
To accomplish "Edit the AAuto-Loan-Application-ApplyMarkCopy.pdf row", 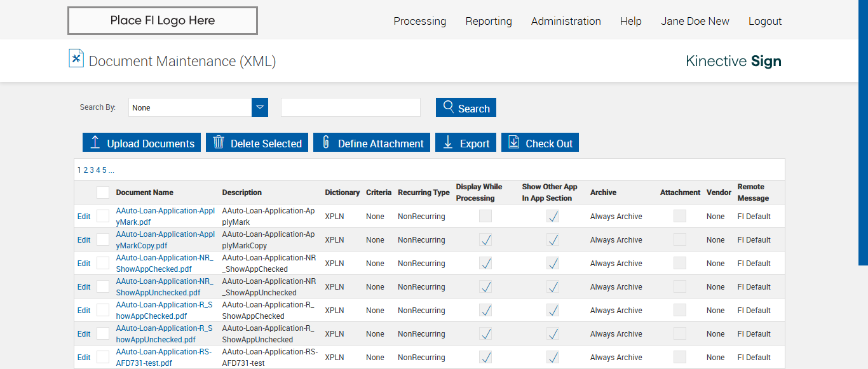I will click(84, 240).
